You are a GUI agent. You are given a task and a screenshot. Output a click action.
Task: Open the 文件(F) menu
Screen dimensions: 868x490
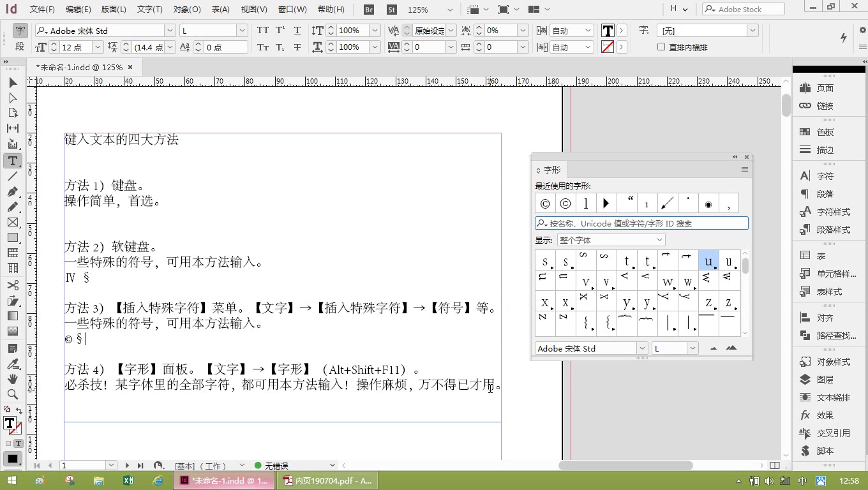click(x=42, y=10)
